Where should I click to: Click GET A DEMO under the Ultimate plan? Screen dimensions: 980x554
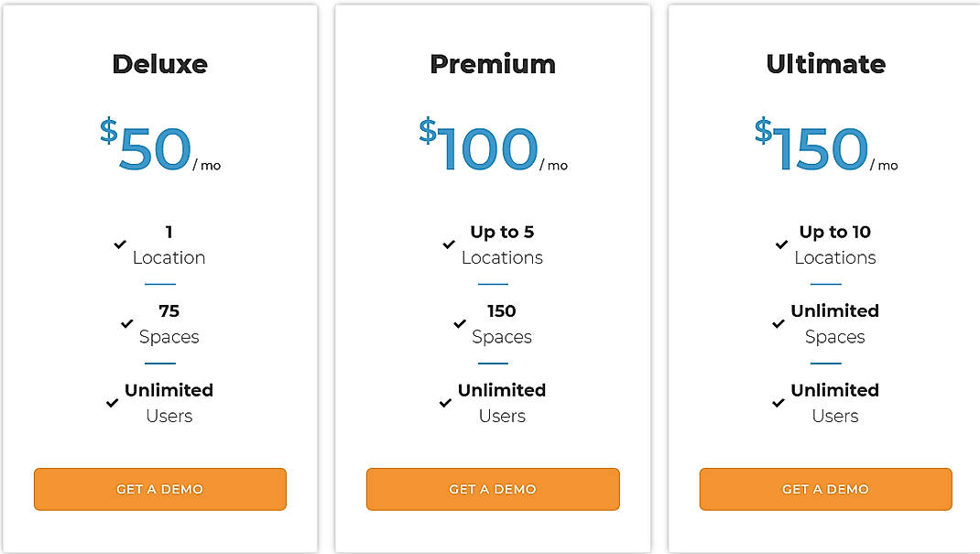[824, 489]
